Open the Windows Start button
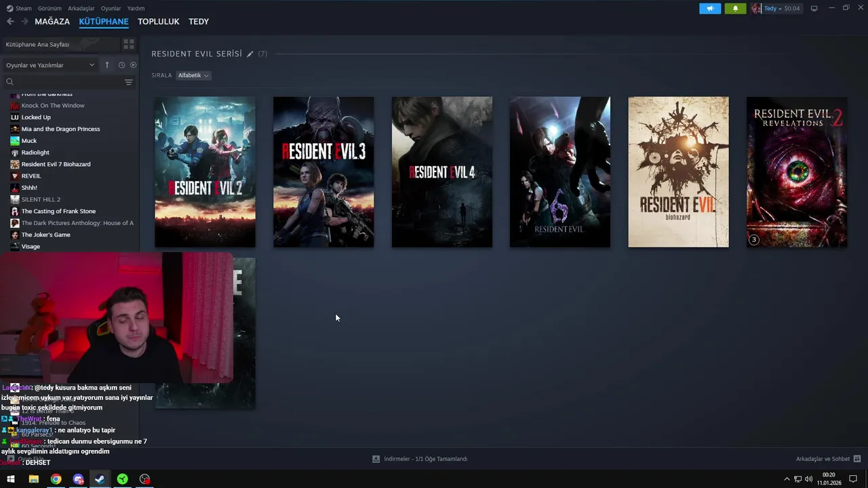 (11, 479)
